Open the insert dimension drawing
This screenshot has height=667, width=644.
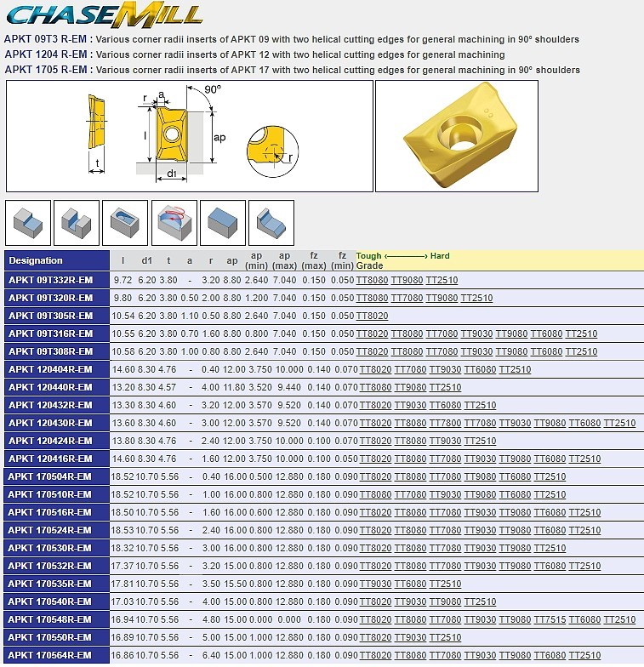pos(189,135)
